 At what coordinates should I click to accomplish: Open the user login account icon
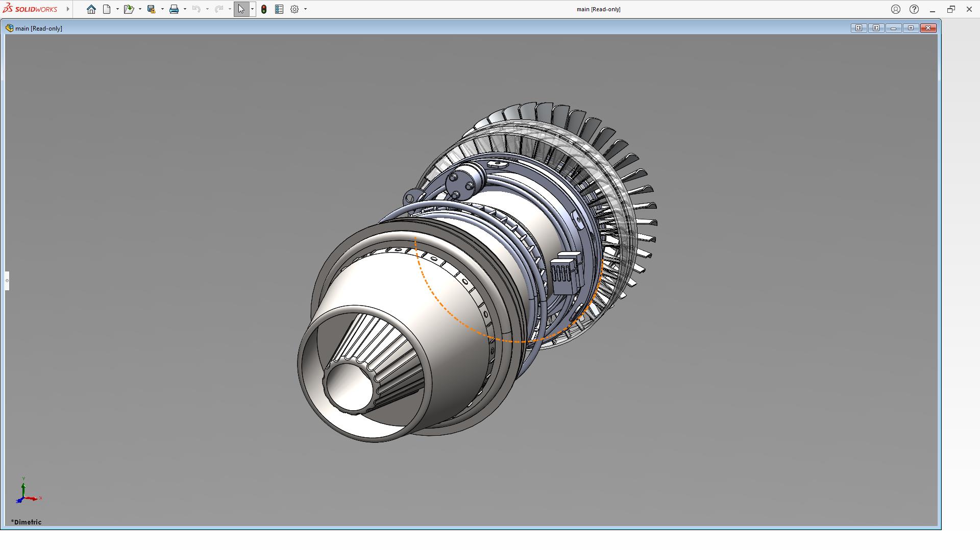click(896, 9)
